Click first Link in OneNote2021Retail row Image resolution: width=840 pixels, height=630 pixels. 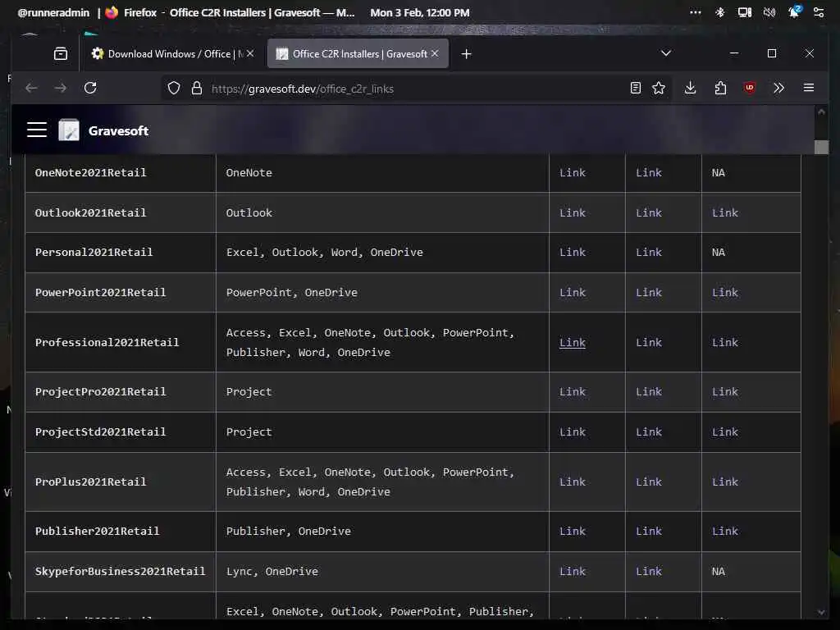click(x=572, y=172)
